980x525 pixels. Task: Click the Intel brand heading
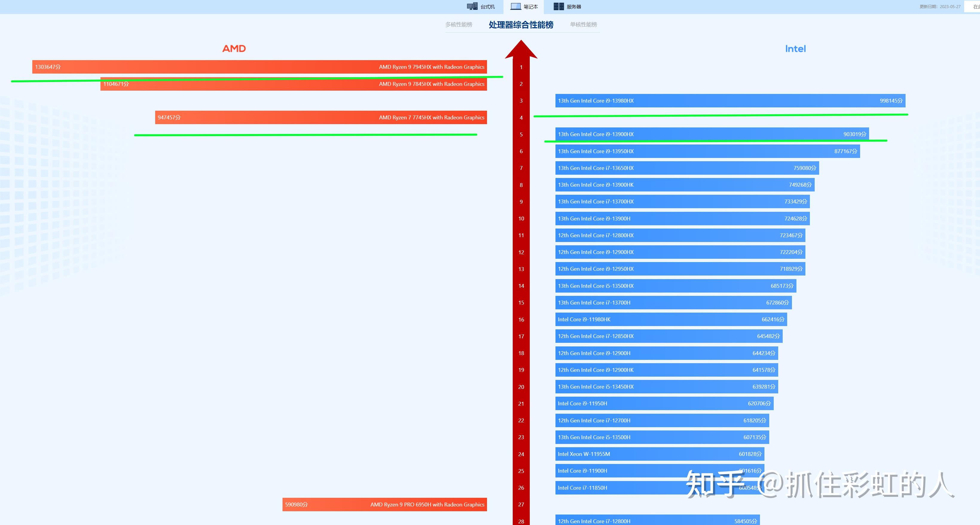click(796, 49)
